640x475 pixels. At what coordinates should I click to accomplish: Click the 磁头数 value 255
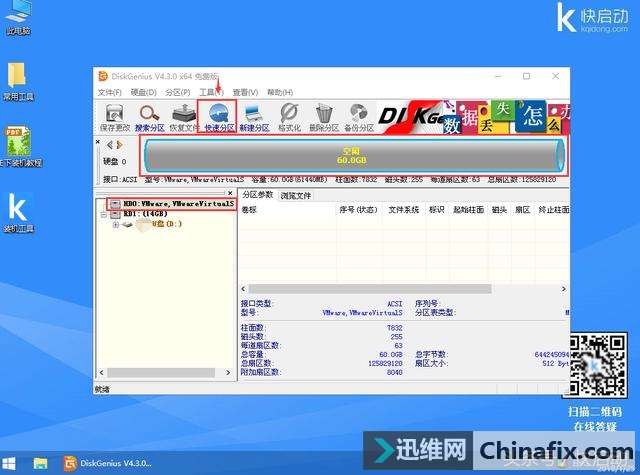pyautogui.click(x=396, y=337)
